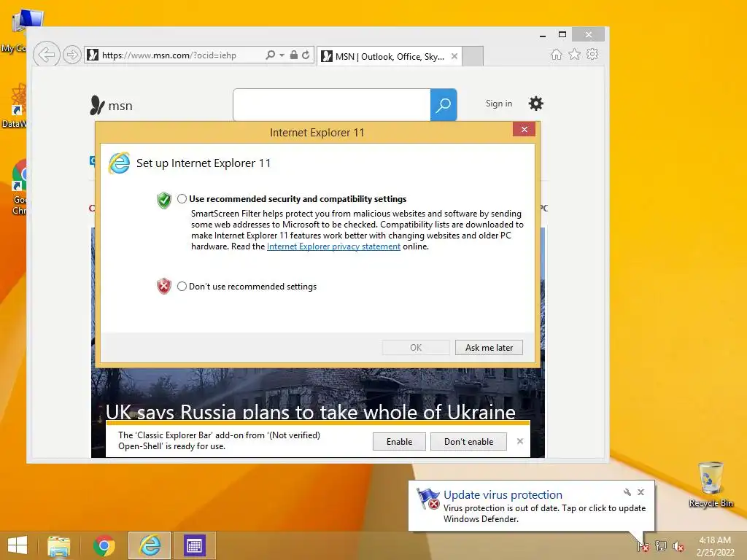Click the Update virus protection notification title
This screenshot has height=560, width=747.
(x=503, y=495)
